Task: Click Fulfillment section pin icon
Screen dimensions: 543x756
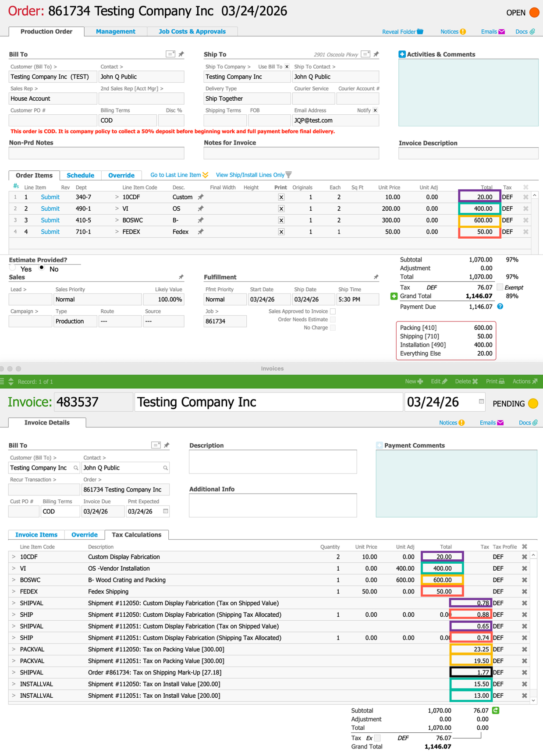Action: pyautogui.click(x=376, y=277)
